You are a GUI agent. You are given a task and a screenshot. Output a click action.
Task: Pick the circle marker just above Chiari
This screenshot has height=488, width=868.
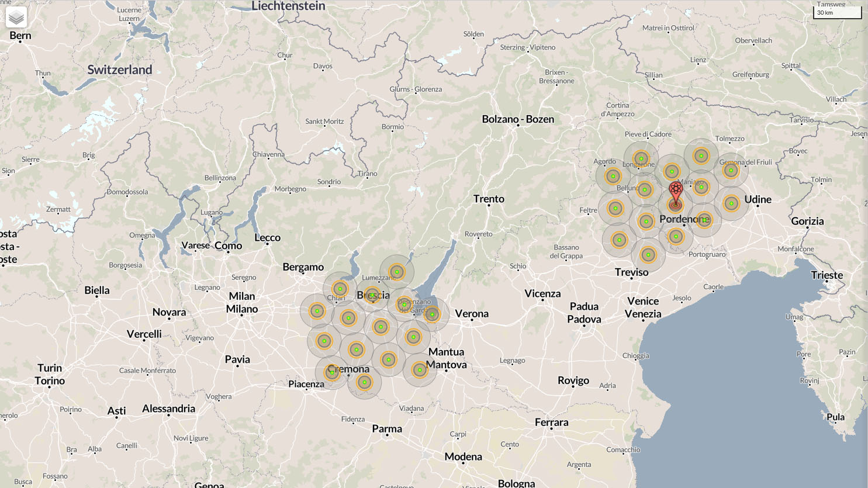click(x=340, y=289)
